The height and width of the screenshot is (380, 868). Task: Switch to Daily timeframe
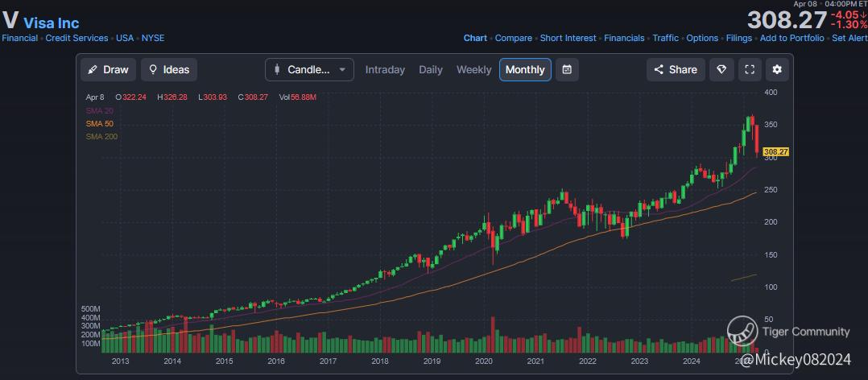(431, 70)
